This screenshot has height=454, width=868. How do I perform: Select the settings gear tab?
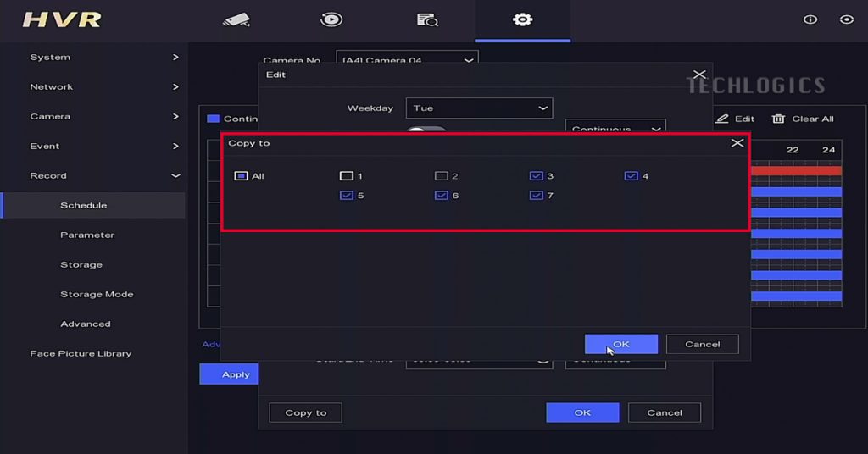coord(522,19)
